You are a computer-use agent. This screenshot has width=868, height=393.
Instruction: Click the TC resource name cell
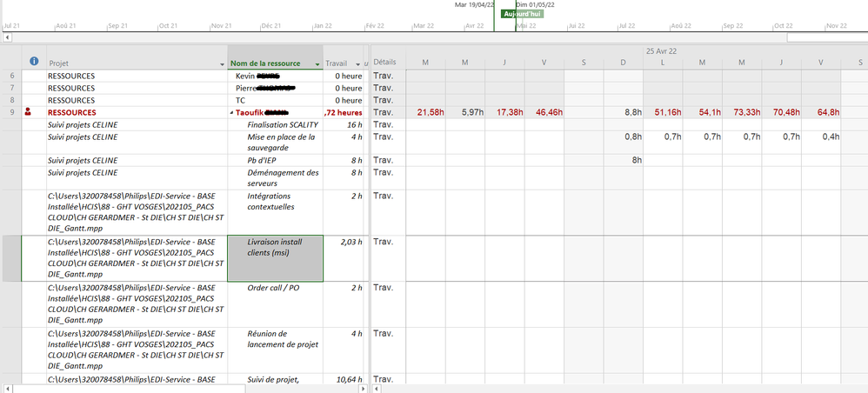275,100
